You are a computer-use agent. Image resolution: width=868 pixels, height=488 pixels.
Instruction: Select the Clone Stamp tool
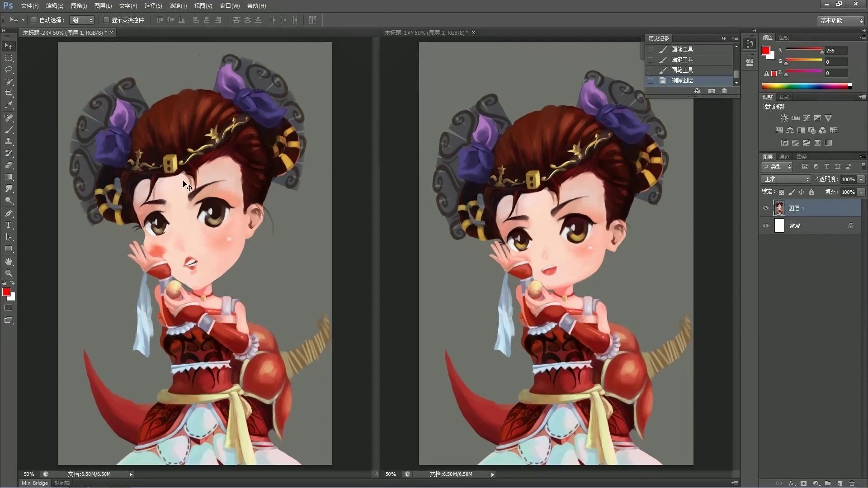(x=9, y=141)
